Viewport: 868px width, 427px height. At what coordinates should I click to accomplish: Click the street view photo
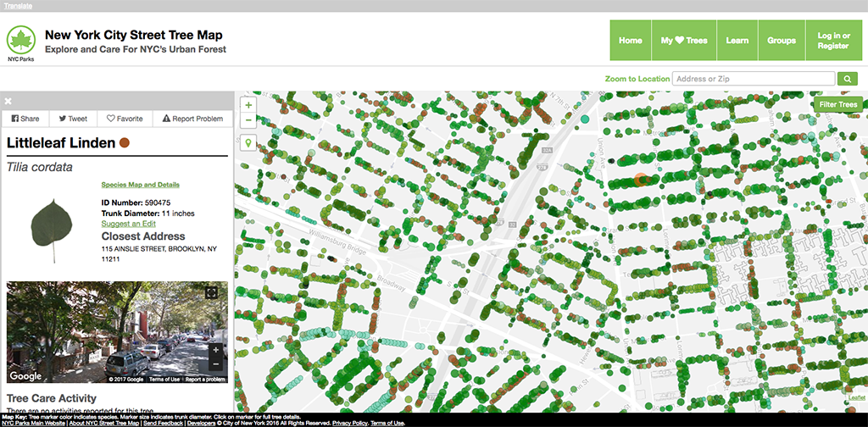(x=117, y=332)
